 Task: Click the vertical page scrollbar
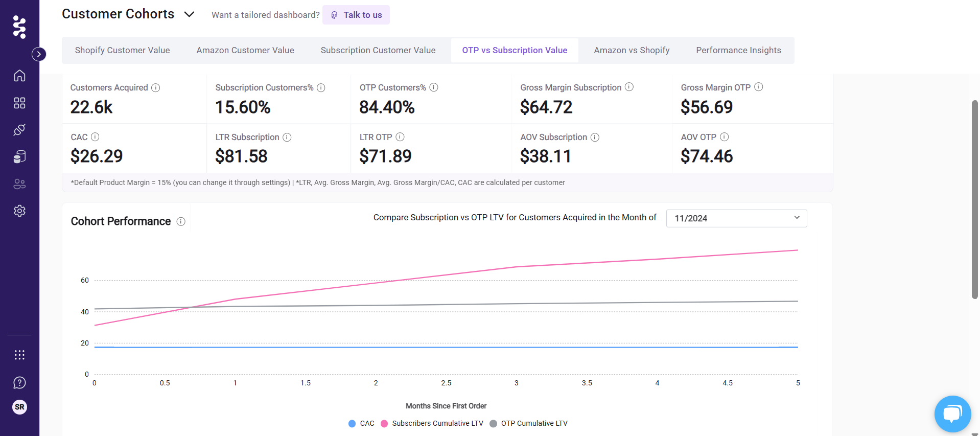coord(974,199)
